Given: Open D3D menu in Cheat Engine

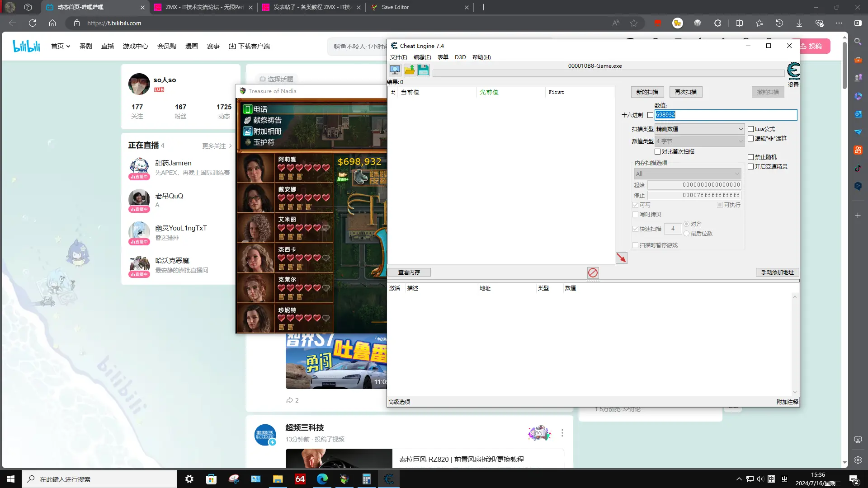Looking at the screenshot, I should [460, 57].
